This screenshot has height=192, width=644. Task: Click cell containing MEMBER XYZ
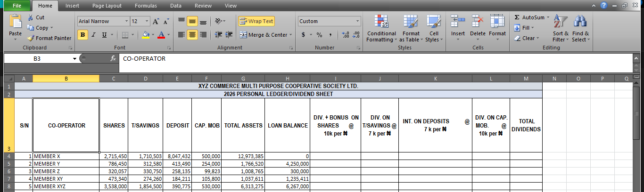click(66, 186)
